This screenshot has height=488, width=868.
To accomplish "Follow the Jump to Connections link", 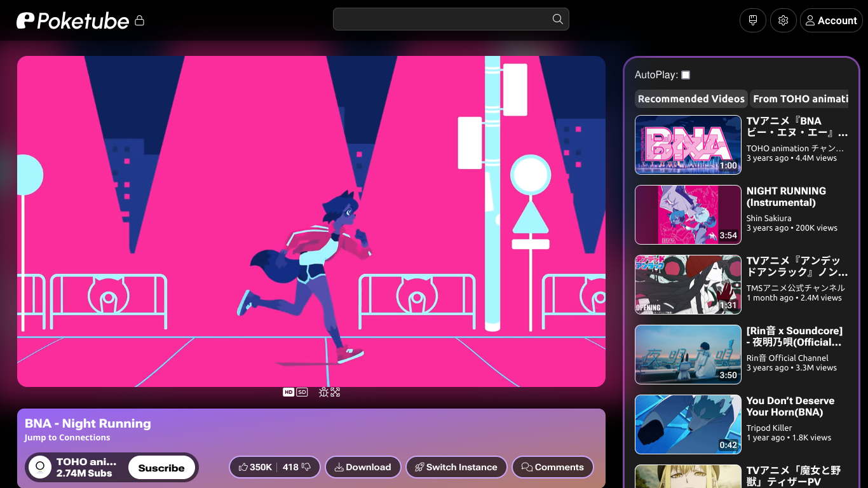I will coord(67,437).
